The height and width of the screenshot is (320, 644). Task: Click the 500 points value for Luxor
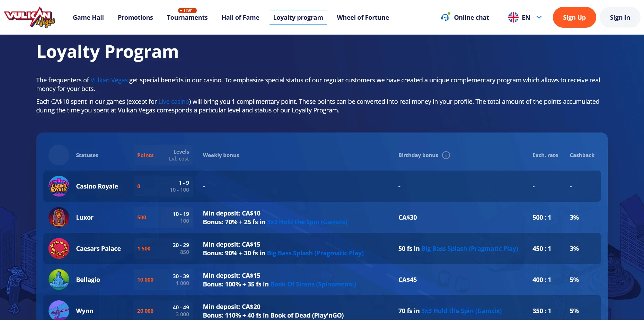pos(142,218)
